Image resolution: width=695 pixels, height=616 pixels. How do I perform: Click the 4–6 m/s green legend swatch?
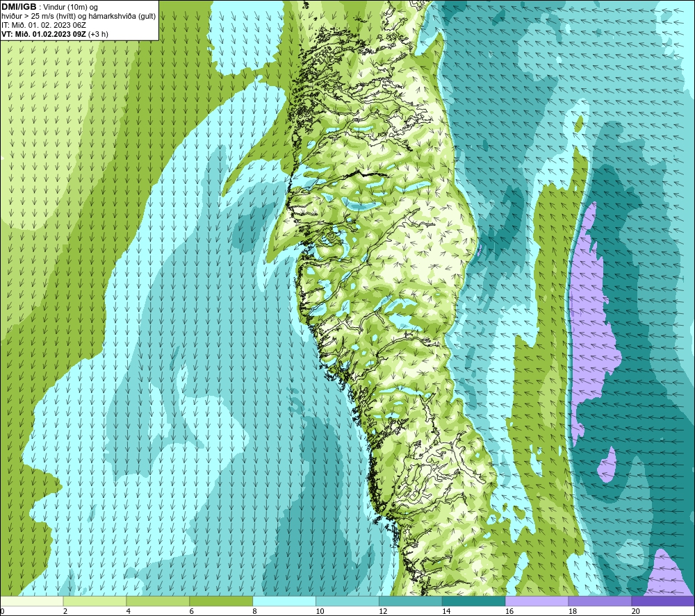click(x=158, y=601)
